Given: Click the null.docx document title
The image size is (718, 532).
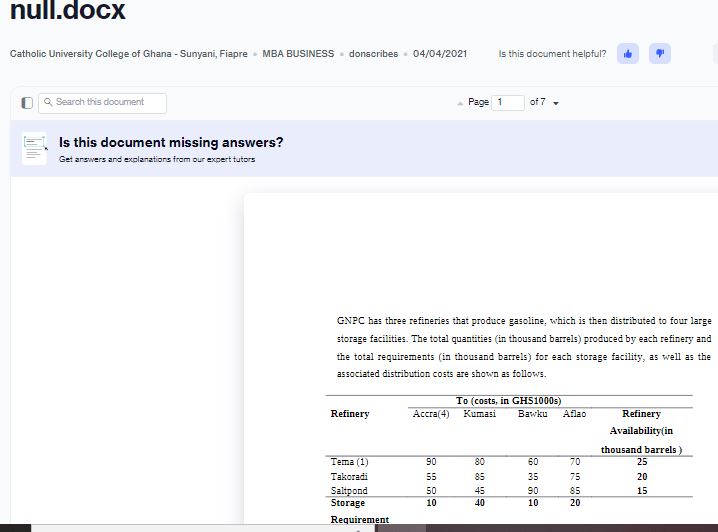Looking at the screenshot, I should tap(67, 10).
